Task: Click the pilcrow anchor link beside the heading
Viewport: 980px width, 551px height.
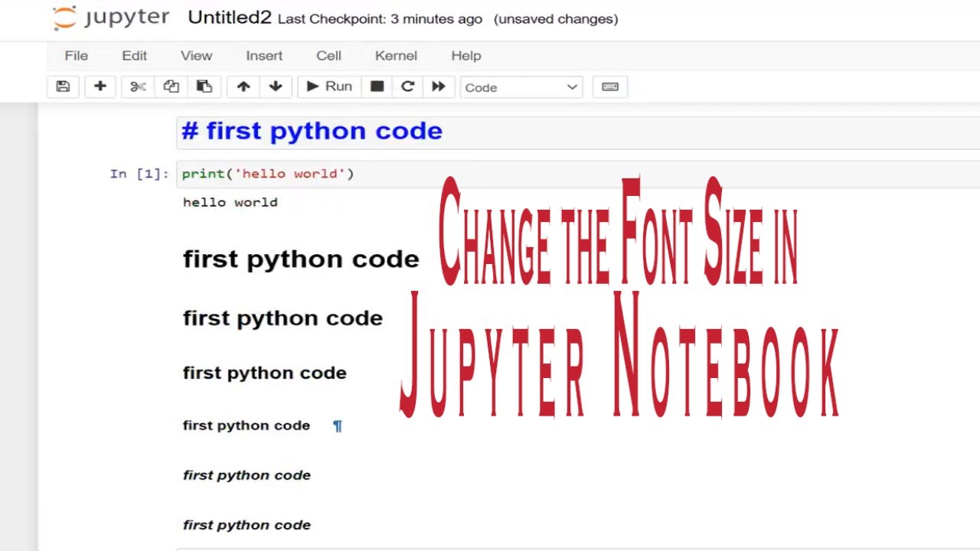Action: pyautogui.click(x=338, y=426)
